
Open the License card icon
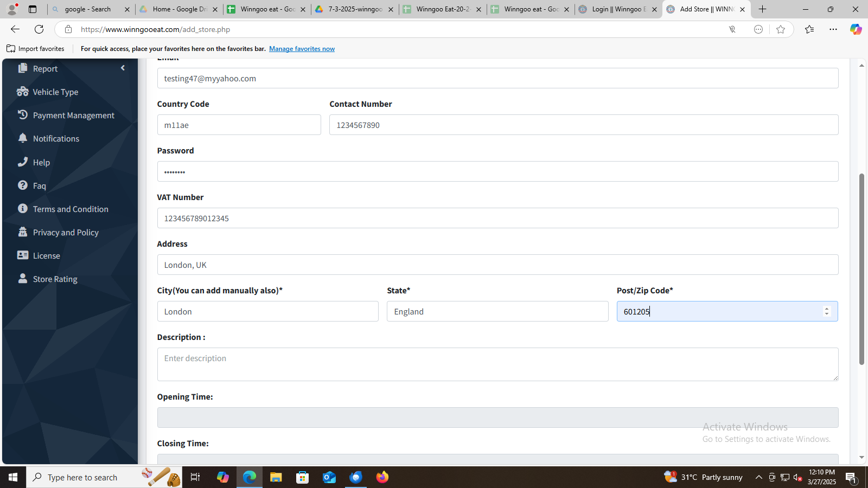[22, 255]
